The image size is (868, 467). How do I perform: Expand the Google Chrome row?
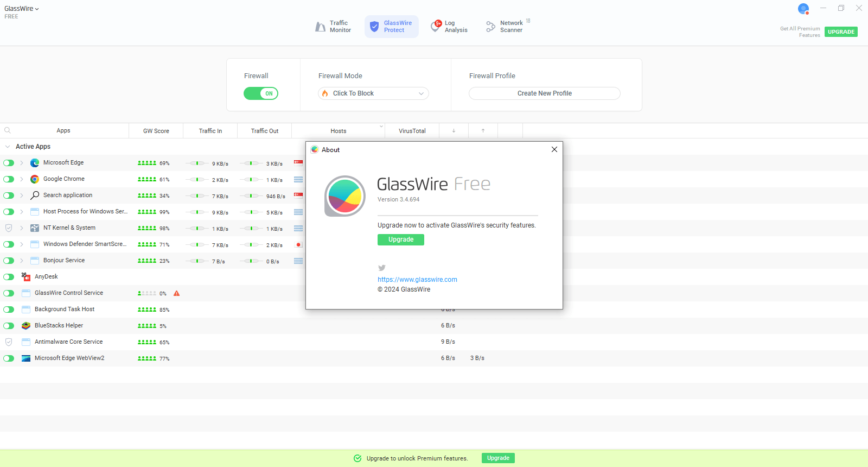22,179
